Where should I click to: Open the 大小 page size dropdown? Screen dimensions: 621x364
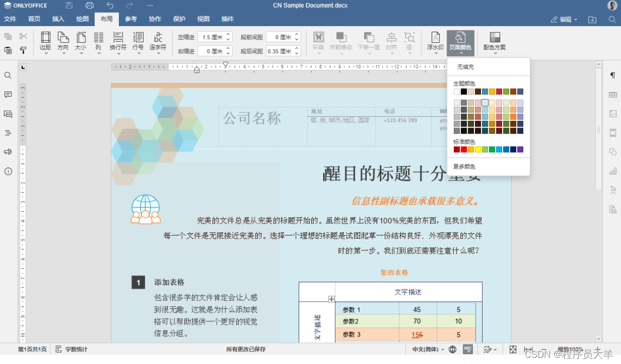tap(81, 42)
